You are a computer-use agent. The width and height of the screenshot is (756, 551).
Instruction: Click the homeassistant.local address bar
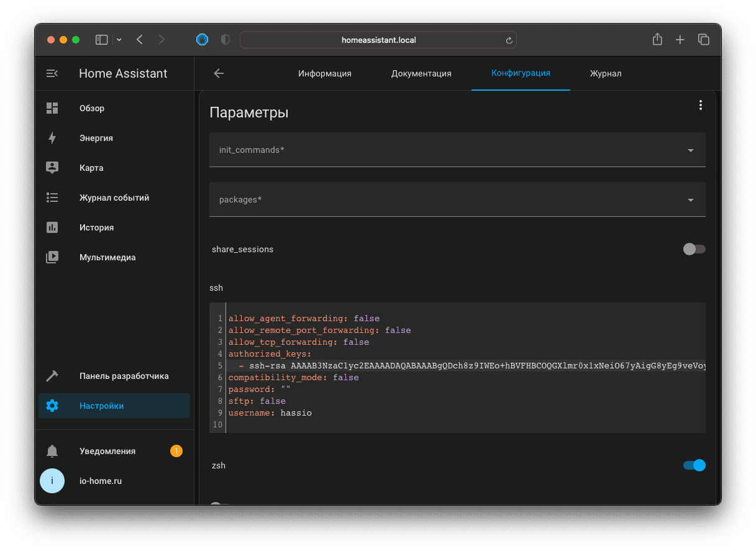[x=378, y=39]
